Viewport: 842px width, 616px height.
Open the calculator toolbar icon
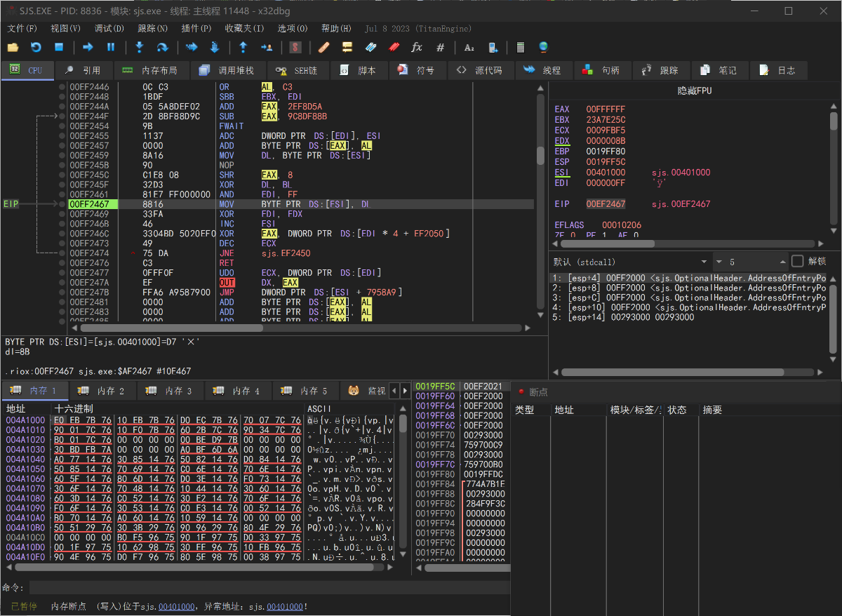(520, 47)
